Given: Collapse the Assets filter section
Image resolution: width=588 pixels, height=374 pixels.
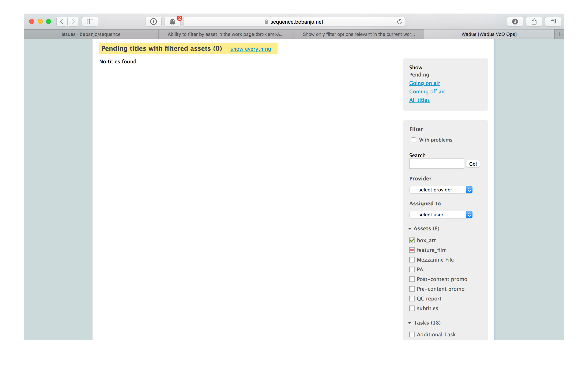Looking at the screenshot, I should [x=410, y=229].
